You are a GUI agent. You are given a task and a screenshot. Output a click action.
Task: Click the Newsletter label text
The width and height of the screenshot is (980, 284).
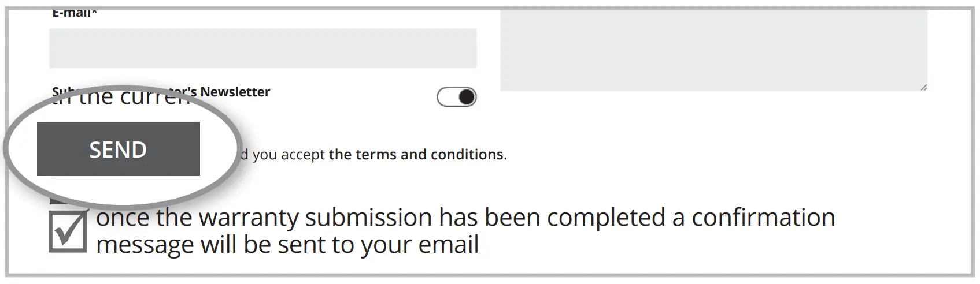point(235,92)
